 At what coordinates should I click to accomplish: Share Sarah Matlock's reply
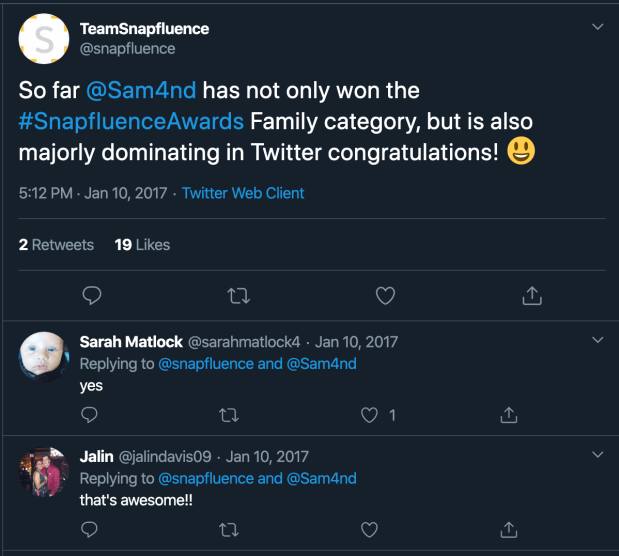(508, 414)
